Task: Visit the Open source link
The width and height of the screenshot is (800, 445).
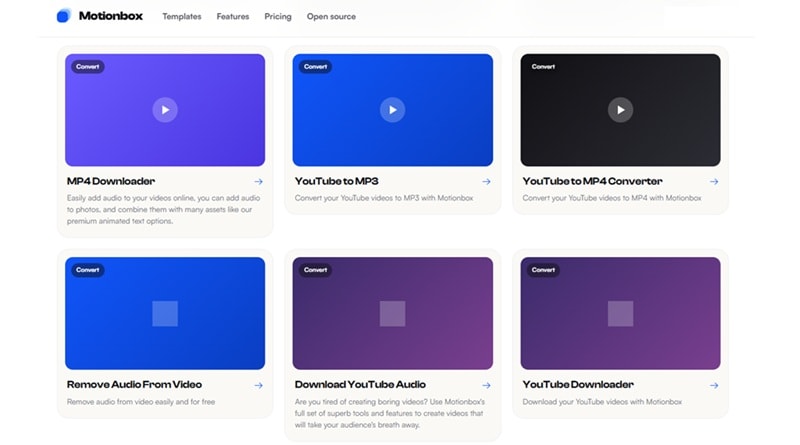Action: (x=331, y=16)
